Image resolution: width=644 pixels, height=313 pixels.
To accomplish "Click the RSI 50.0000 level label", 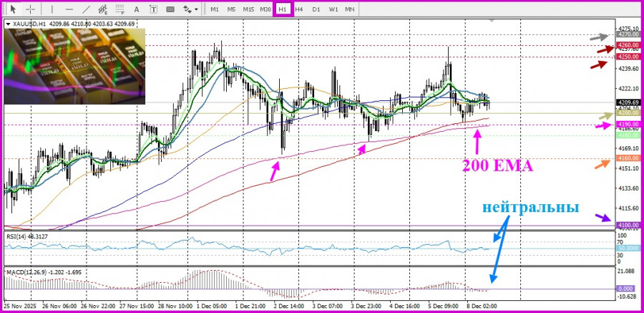I will point(628,249).
